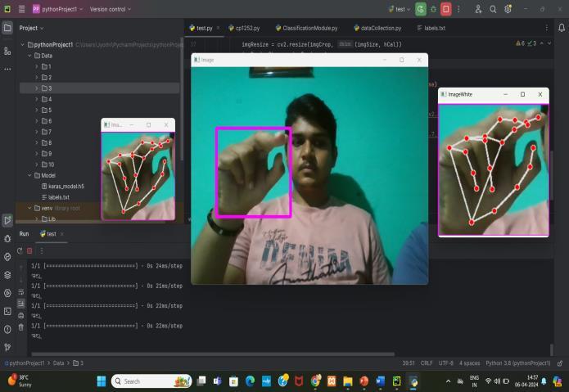Click the Windows taskbar Search box

151,381
